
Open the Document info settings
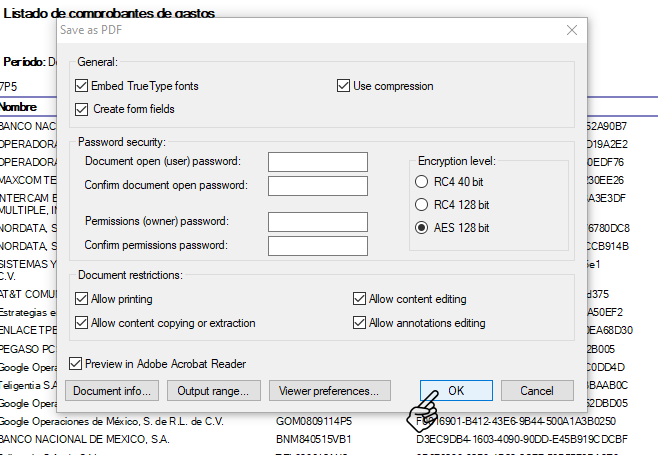pyautogui.click(x=112, y=391)
